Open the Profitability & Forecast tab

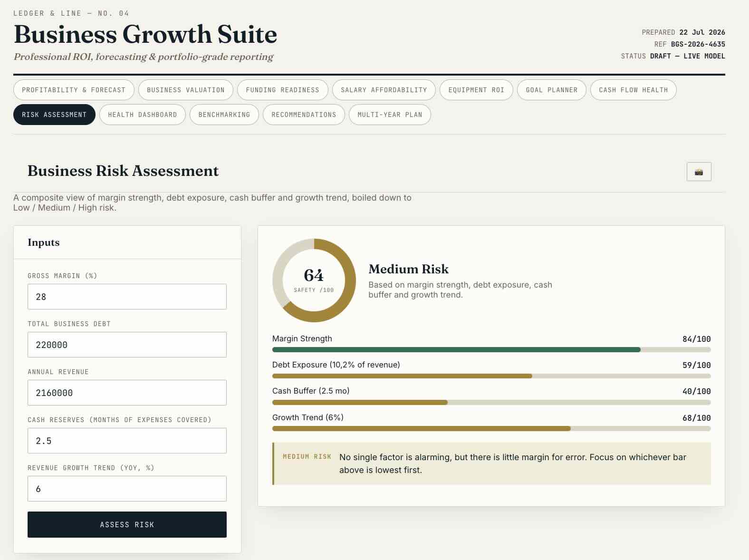(x=74, y=90)
